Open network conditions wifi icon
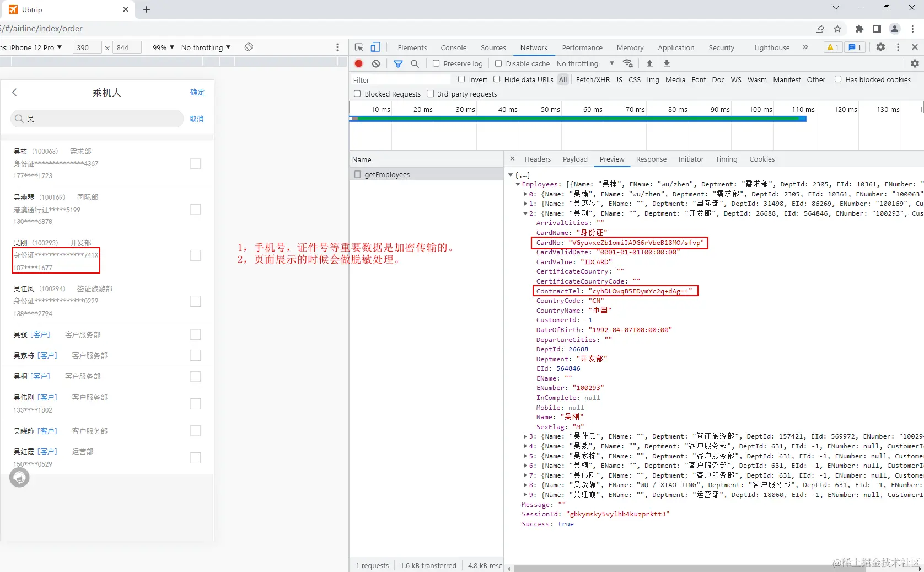 coord(627,63)
